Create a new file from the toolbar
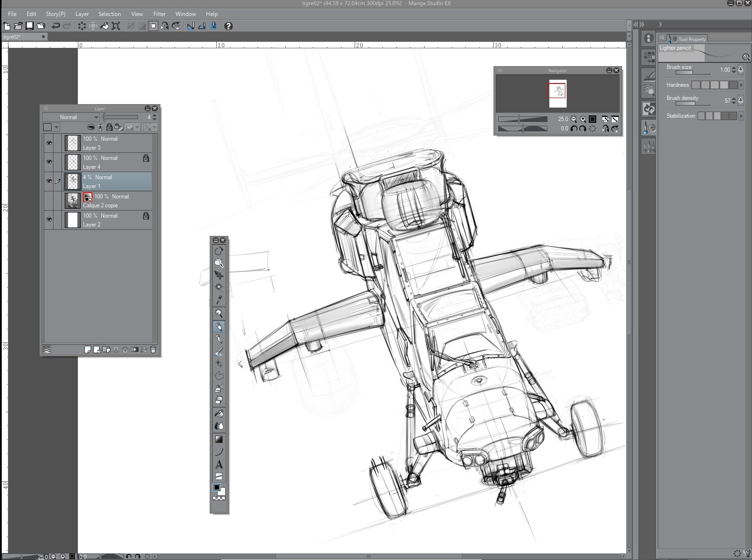The height and width of the screenshot is (560, 752). point(7,26)
